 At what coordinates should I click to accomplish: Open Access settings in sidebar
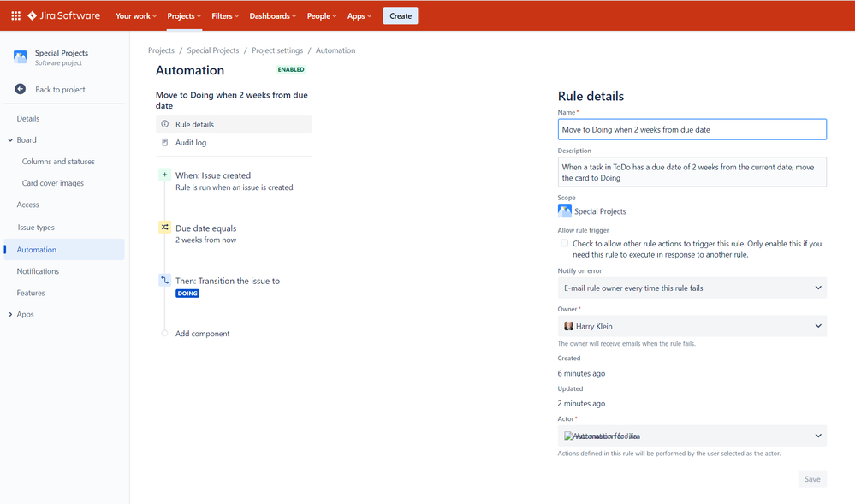(x=27, y=205)
